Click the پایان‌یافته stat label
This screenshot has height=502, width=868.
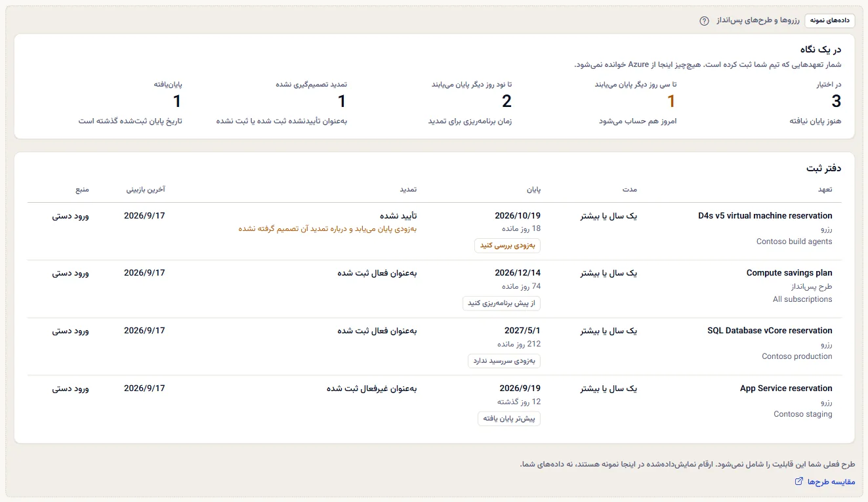(x=168, y=85)
